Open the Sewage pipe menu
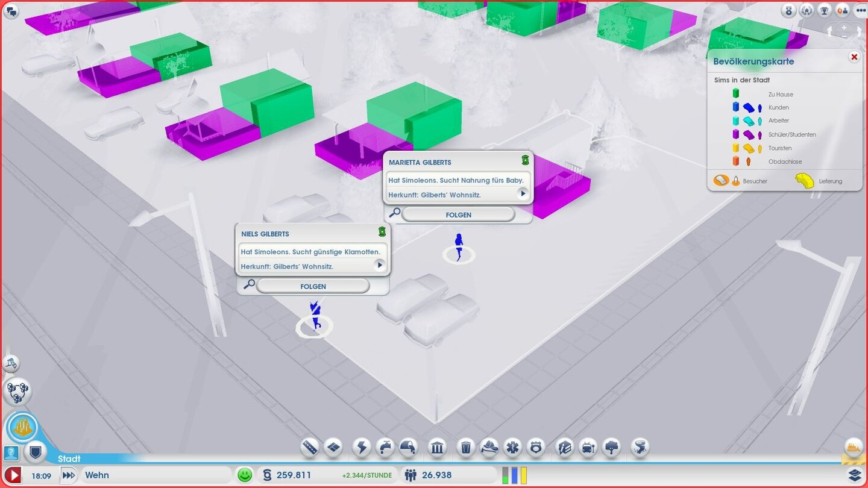The height and width of the screenshot is (488, 868). 409,447
